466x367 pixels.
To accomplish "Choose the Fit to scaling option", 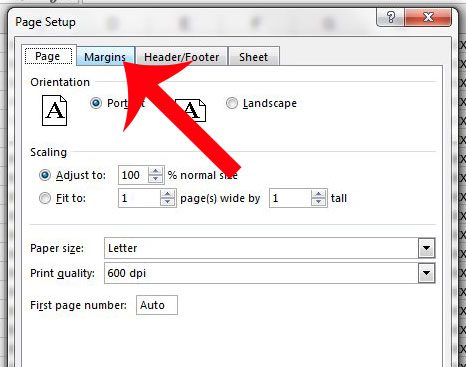I will (45, 198).
